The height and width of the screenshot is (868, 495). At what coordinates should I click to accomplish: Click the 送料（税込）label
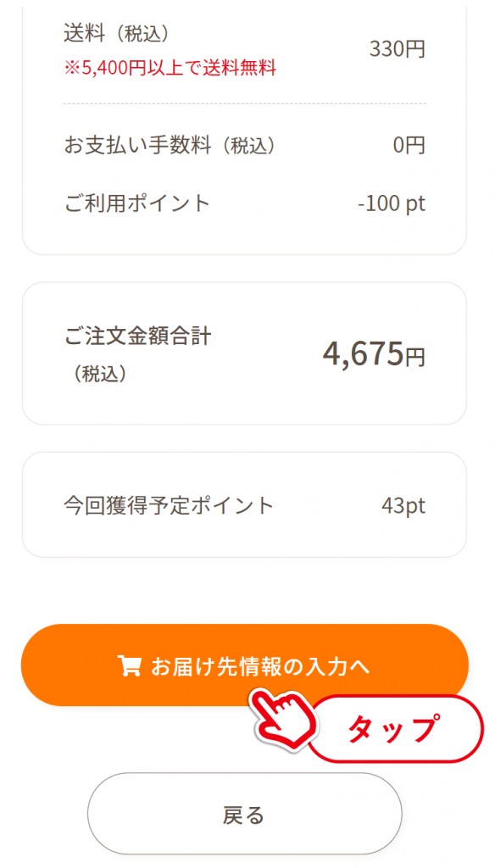click(x=116, y=34)
